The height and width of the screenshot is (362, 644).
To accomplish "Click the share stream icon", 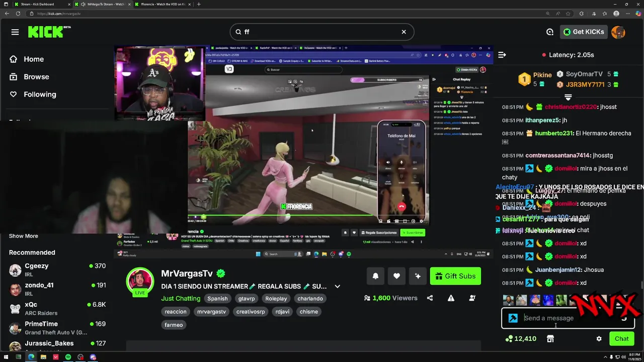I will [430, 298].
